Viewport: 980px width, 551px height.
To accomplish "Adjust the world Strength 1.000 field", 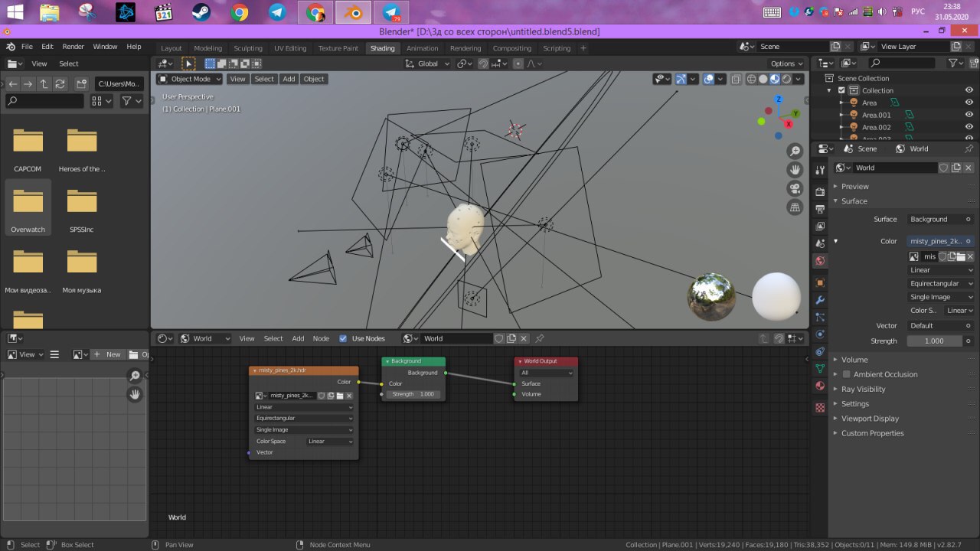I will click(934, 341).
